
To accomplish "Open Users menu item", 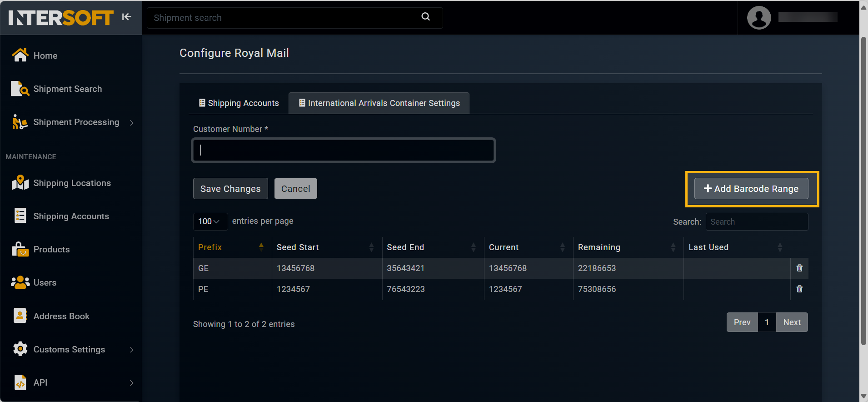I will click(45, 282).
